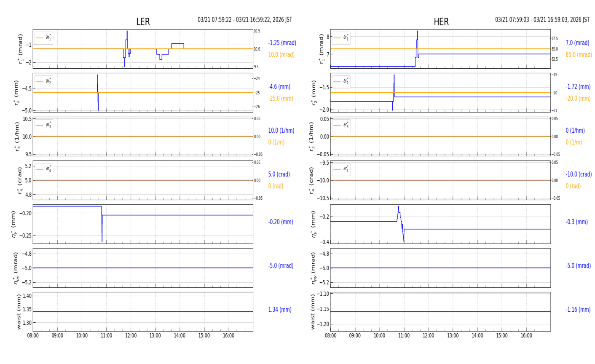The width and height of the screenshot is (595, 364).
Task: Select the HER value -10.0 (crad)
Action: (579, 174)
